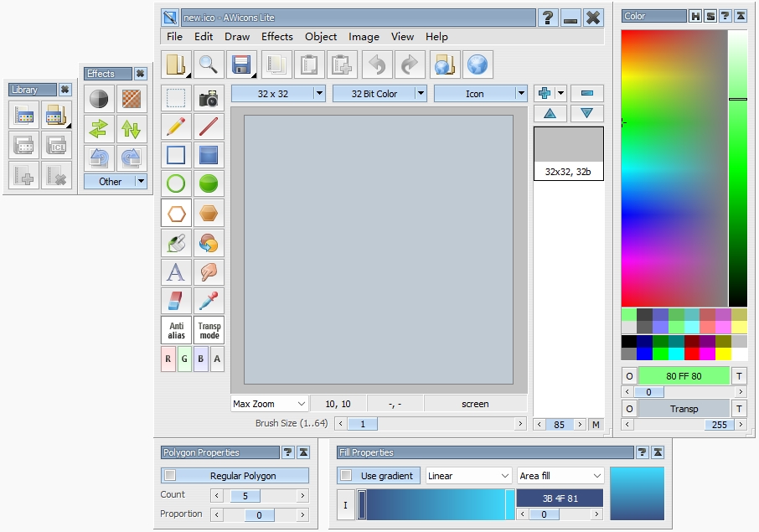
Task: Open the Object menu
Action: tap(321, 37)
